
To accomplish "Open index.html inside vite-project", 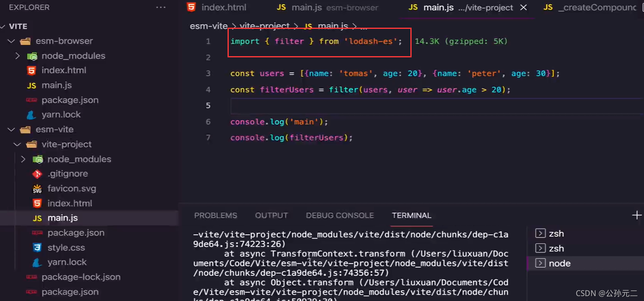I will (x=69, y=203).
